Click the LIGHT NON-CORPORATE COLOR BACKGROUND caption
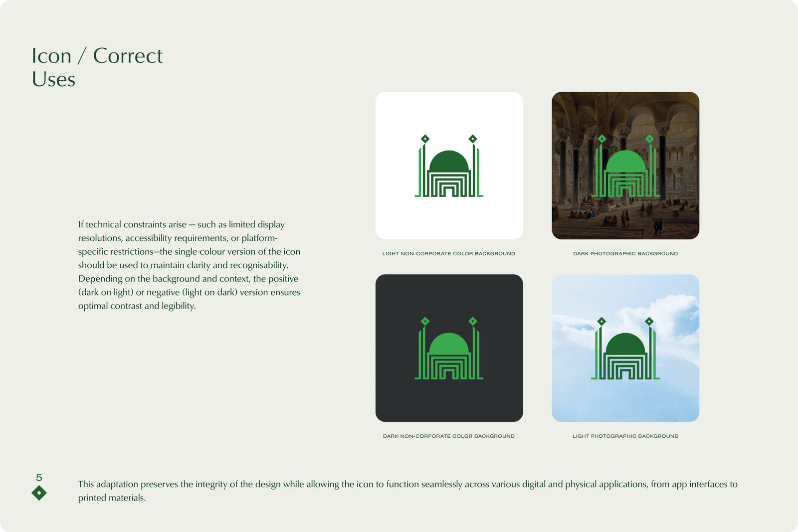The image size is (798, 532). (448, 253)
